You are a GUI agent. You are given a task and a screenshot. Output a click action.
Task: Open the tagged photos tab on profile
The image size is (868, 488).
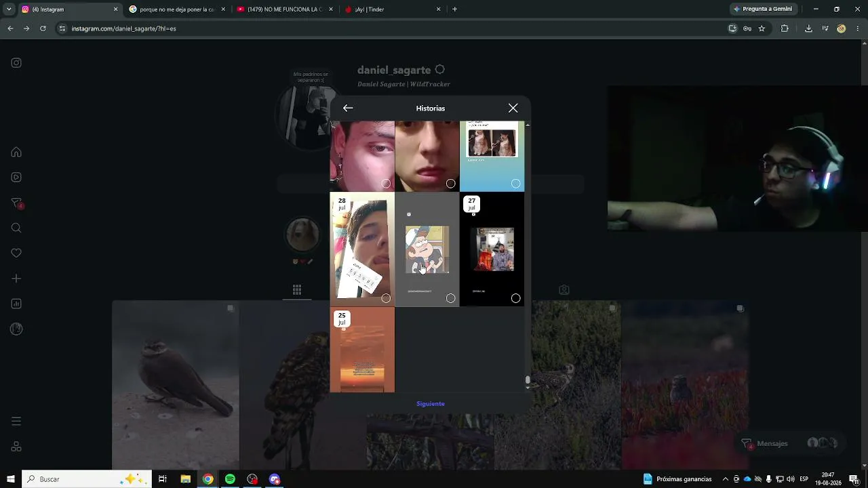(x=564, y=290)
